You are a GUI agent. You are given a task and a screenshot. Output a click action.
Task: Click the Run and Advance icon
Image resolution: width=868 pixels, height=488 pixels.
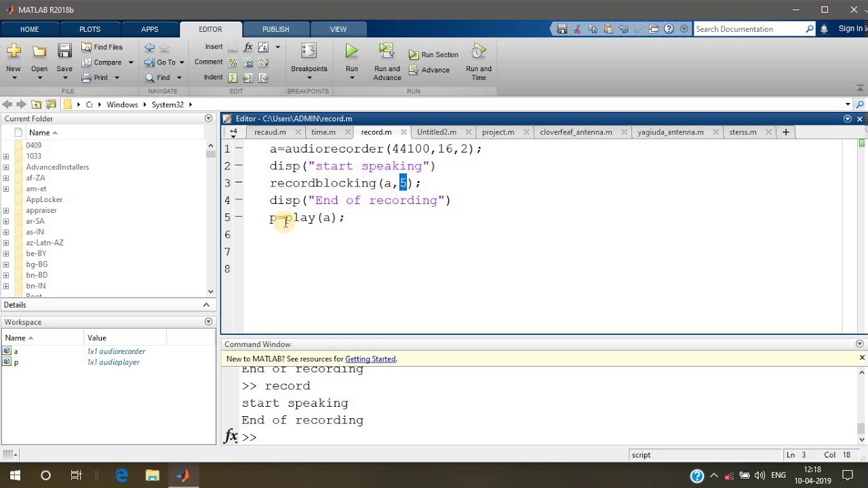coord(387,51)
